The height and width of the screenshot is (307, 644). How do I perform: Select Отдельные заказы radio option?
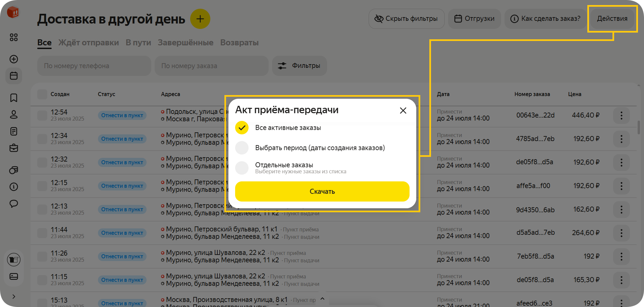242,168
